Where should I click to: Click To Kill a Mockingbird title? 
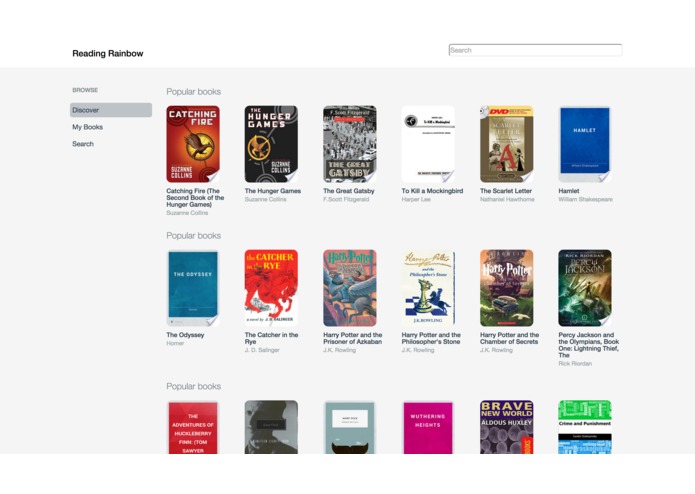tap(432, 191)
